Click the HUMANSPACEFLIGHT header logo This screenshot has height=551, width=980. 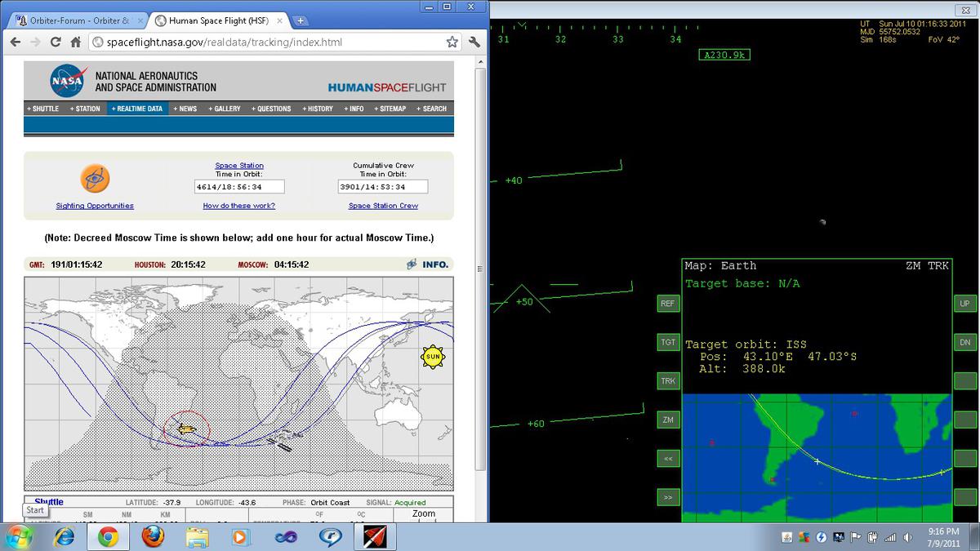coord(387,87)
